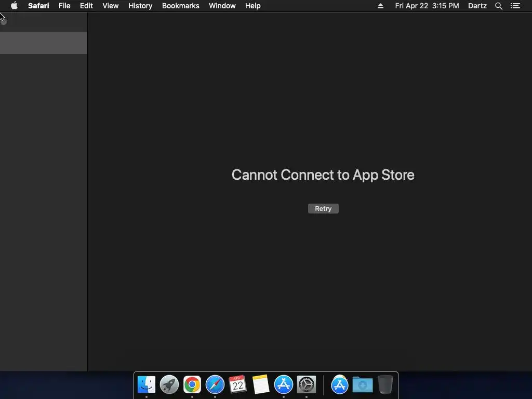Open the Window menu
Screen dimensions: 532x399
222,6
